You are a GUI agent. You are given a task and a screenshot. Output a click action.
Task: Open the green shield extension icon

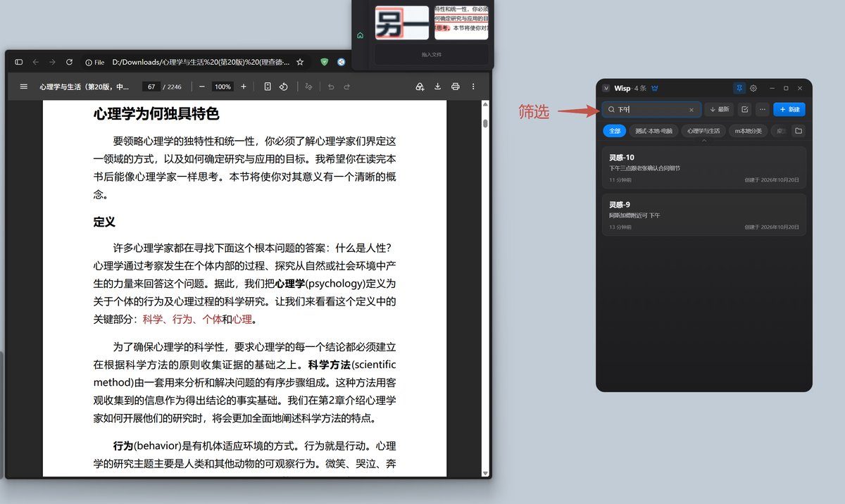(x=325, y=62)
